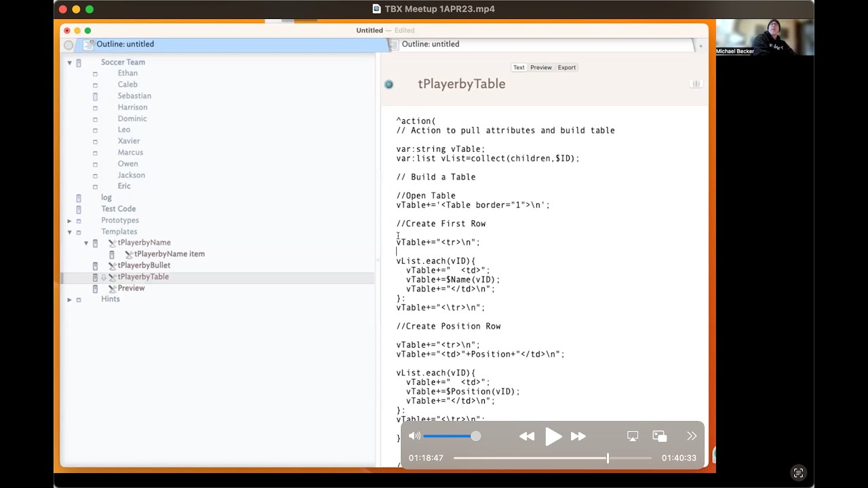Select the tPlayerbyBullet template
The height and width of the screenshot is (488, 868).
click(144, 265)
